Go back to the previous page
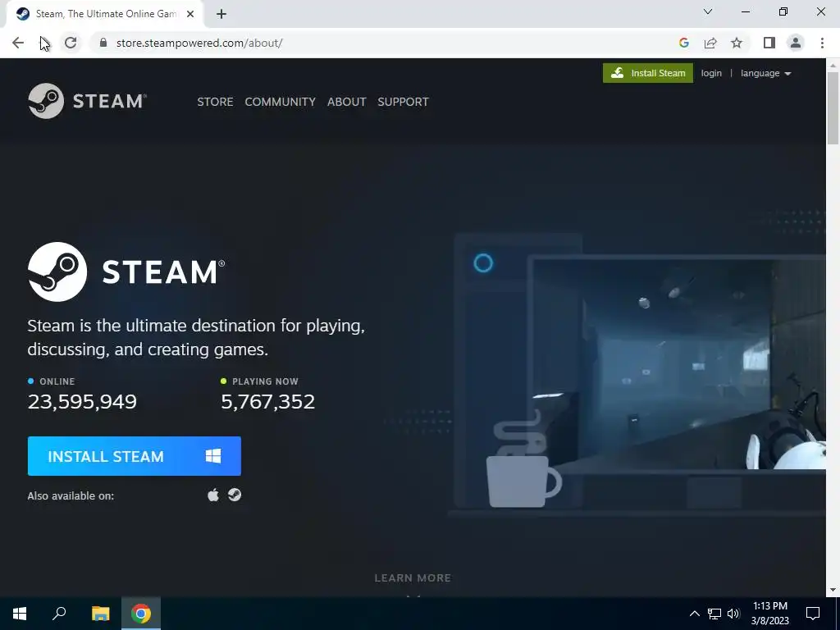The width and height of the screenshot is (840, 630). [x=18, y=43]
